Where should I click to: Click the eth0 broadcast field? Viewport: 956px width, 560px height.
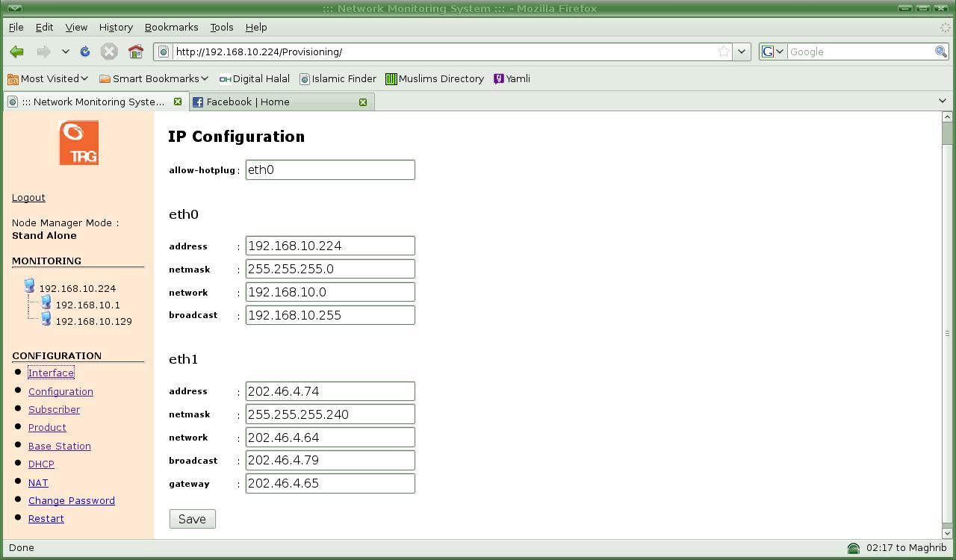[330, 315]
